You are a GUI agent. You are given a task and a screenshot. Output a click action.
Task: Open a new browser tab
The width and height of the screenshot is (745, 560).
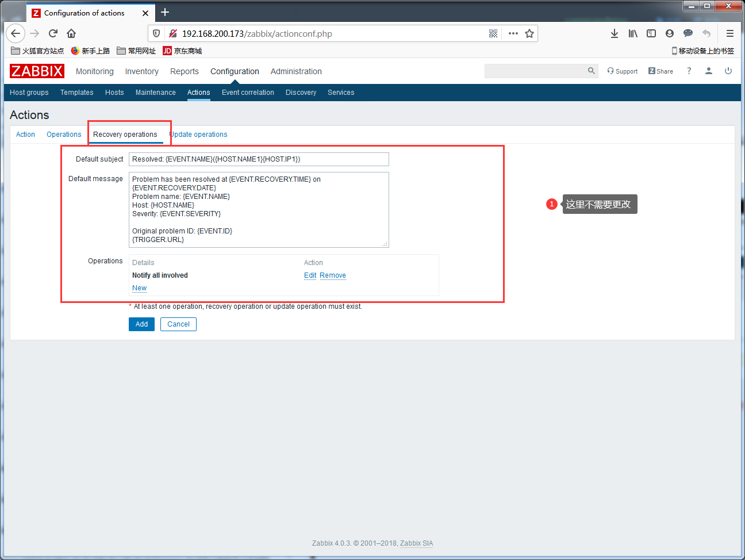click(165, 12)
